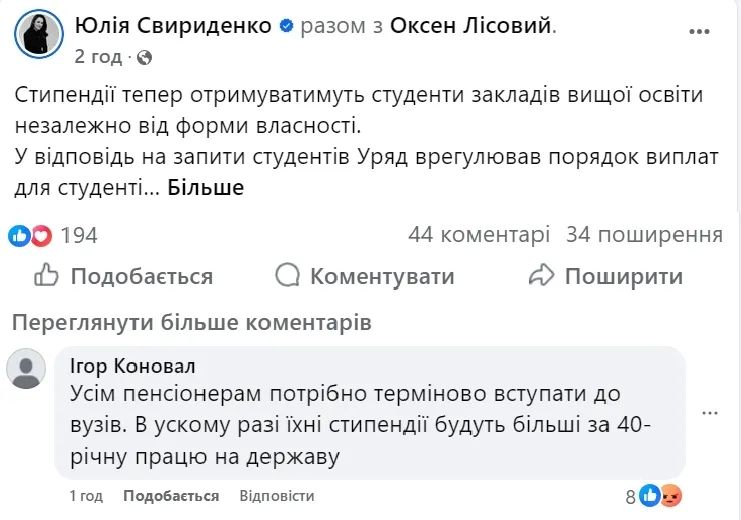741x520 pixels.
Task: Like the post with "Подобається" thumb button
Action: coord(124,276)
